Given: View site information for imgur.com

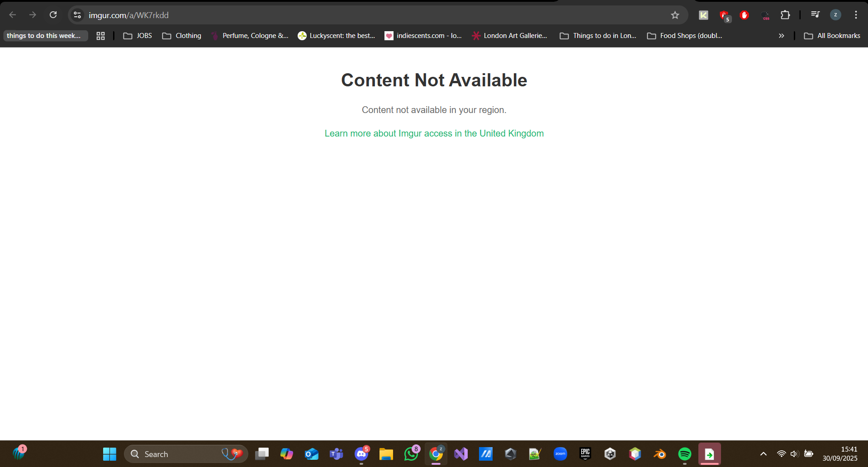Looking at the screenshot, I should 77,15.
